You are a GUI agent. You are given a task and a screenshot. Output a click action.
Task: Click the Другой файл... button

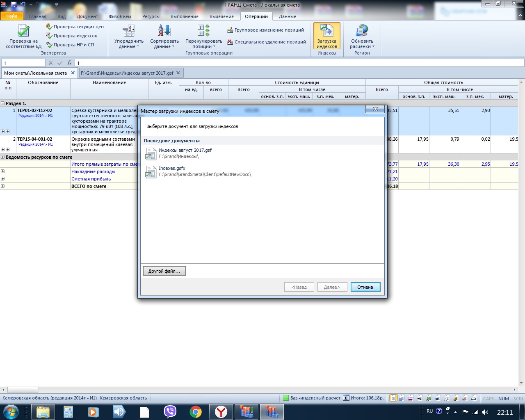pos(164,271)
